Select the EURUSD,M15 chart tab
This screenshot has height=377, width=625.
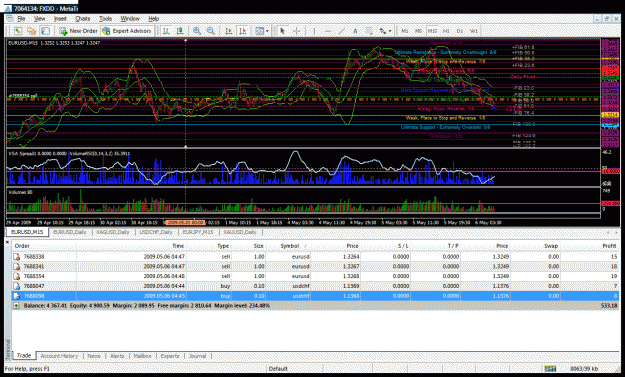pos(27,232)
